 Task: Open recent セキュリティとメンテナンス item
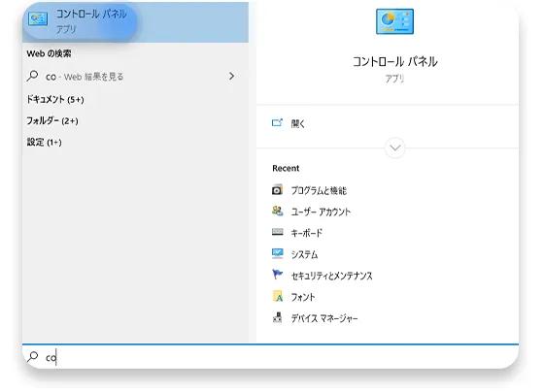pyautogui.click(x=331, y=276)
